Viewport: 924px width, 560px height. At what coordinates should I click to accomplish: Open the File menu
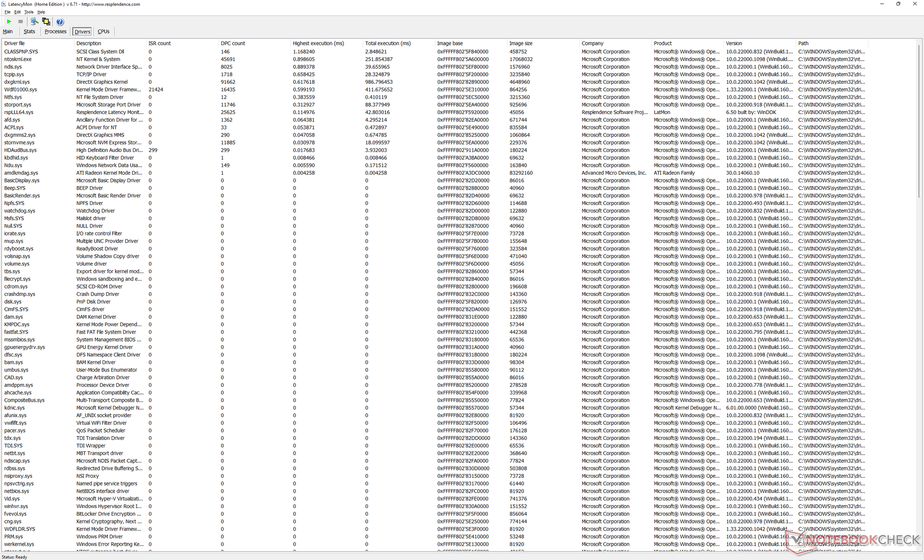click(x=7, y=12)
